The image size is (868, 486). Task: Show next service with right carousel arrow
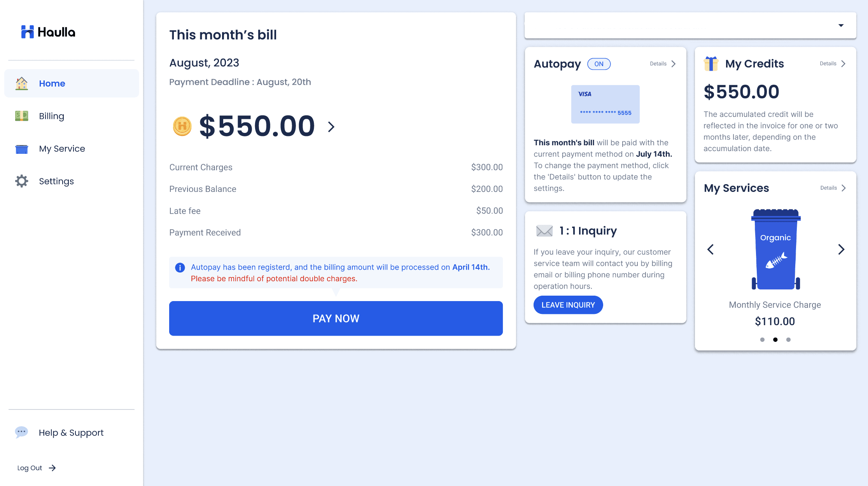pos(841,249)
